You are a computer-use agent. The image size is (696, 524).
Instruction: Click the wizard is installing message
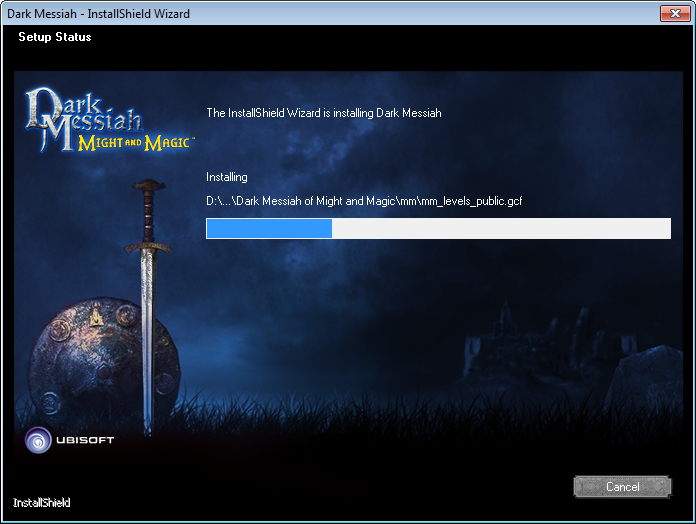point(323,113)
